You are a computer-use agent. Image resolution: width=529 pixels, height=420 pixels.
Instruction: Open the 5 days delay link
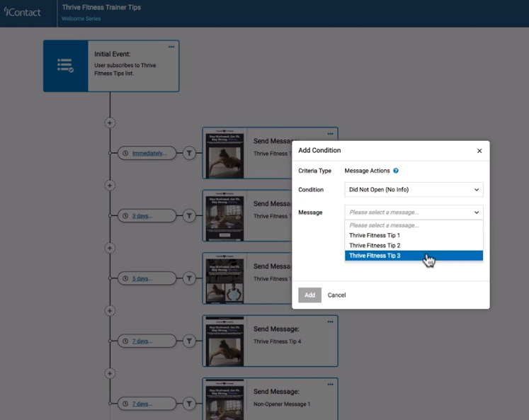pos(142,278)
